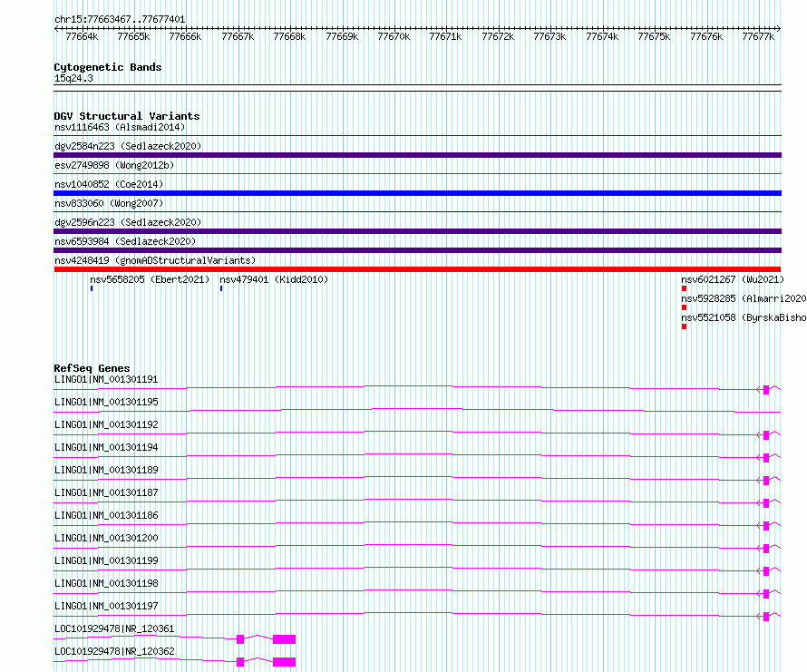The width and height of the screenshot is (807, 672).
Task: Select transcript LINGO1|NM_001301194
Action: pyautogui.click(x=106, y=447)
